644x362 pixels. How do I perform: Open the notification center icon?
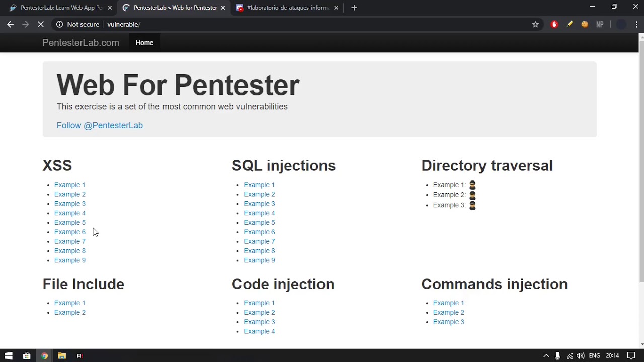tap(631, 356)
